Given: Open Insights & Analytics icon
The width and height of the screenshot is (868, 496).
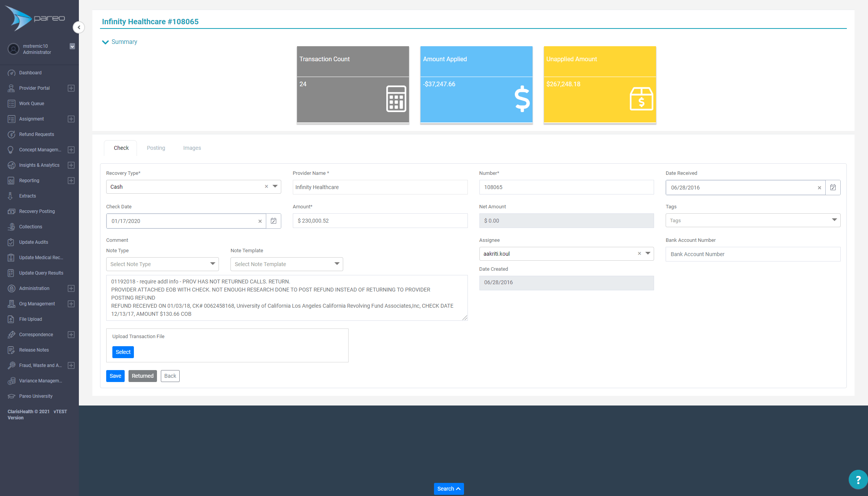Looking at the screenshot, I should 12,165.
